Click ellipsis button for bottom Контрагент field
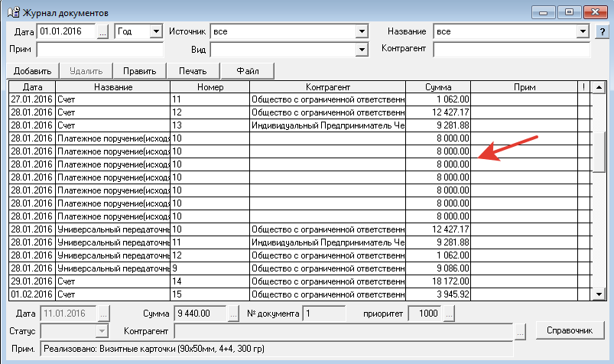The image size is (614, 364). tap(521, 331)
